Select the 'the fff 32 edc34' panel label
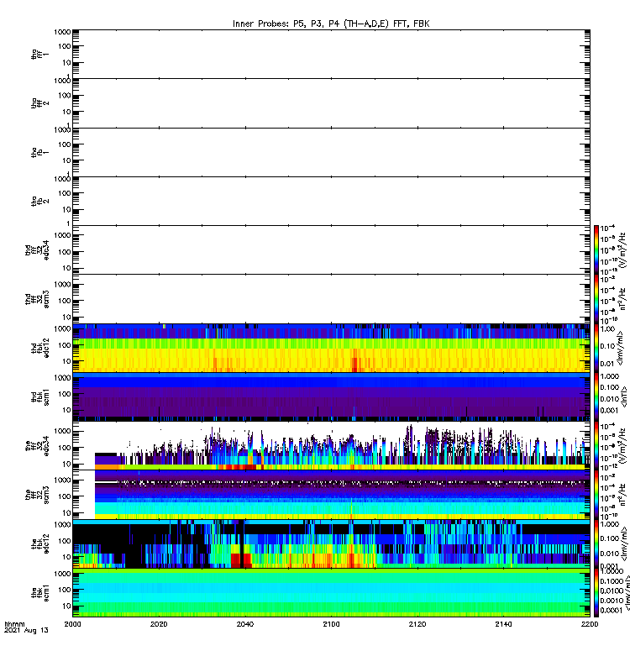 (37, 446)
